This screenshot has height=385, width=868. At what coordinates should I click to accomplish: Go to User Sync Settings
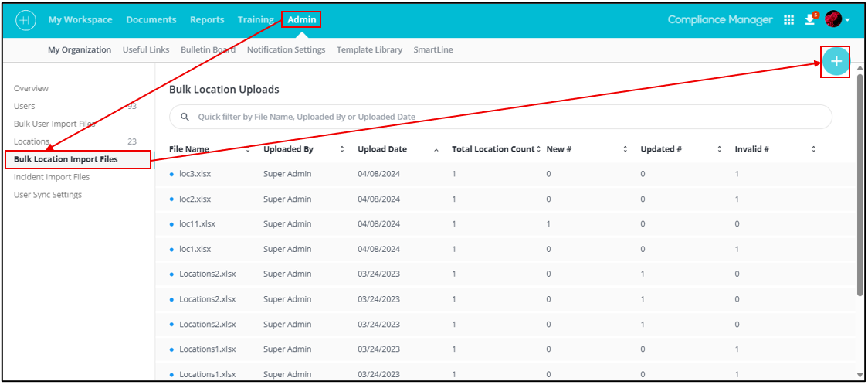point(48,195)
